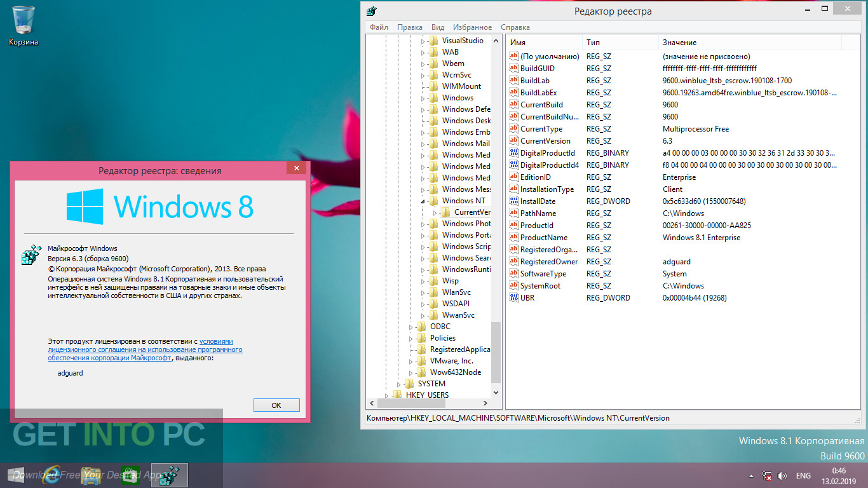Open the Файл menu
The height and width of the screenshot is (488, 868).
(379, 27)
